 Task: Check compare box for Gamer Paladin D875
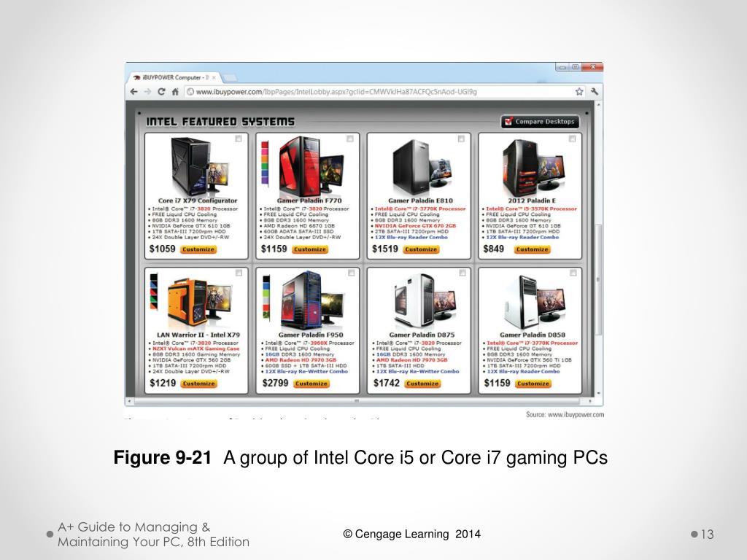click(x=462, y=273)
